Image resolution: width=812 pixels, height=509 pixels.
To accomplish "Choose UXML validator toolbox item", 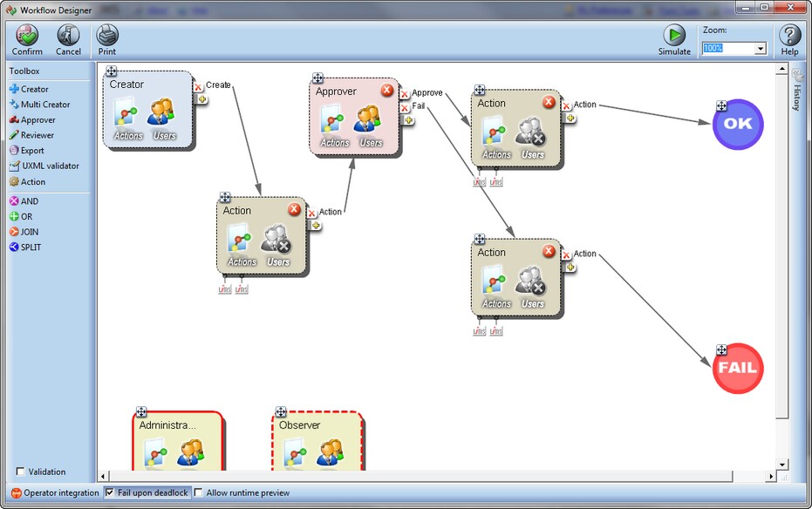I will pyautogui.click(x=44, y=166).
